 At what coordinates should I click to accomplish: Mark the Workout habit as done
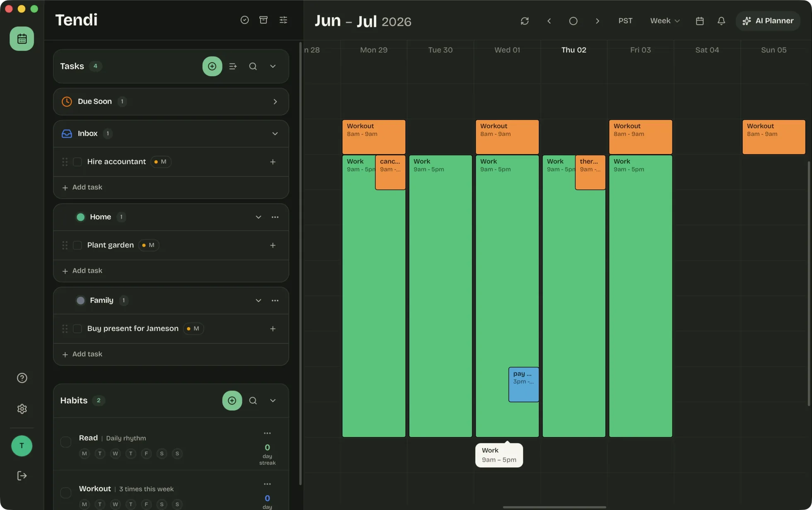click(x=65, y=493)
